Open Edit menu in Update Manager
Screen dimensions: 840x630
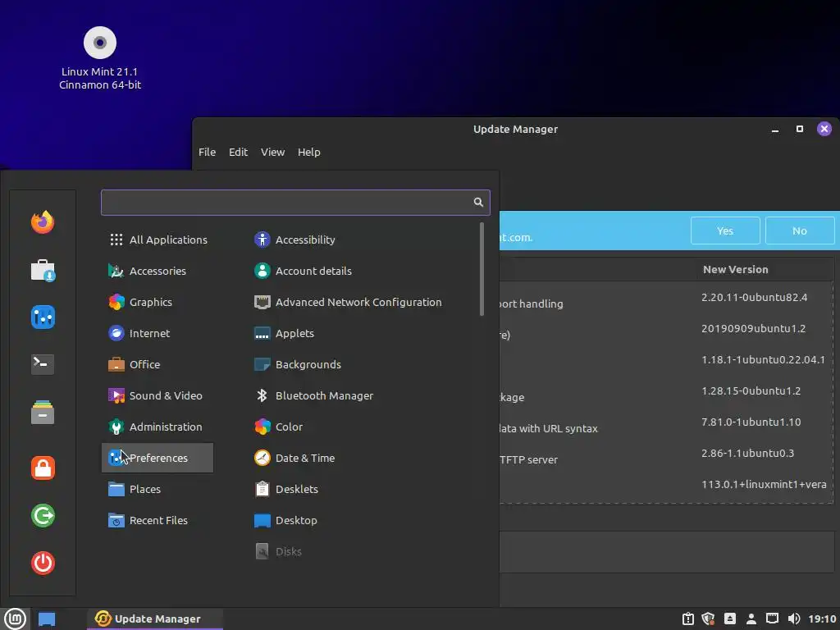(238, 152)
